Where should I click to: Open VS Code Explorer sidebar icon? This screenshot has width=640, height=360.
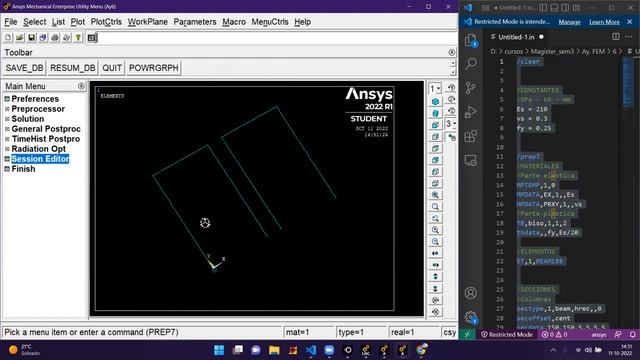(471, 40)
